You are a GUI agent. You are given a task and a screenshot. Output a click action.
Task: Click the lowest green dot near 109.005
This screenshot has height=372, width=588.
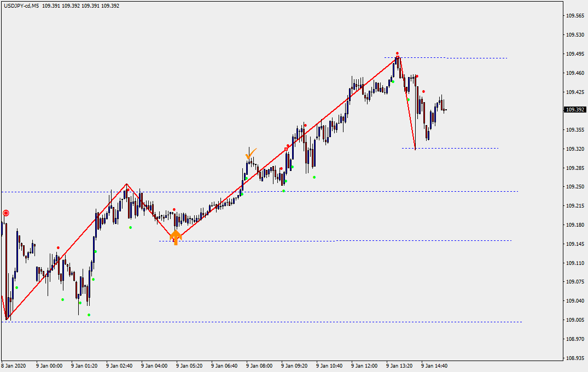pyautogui.click(x=89, y=315)
